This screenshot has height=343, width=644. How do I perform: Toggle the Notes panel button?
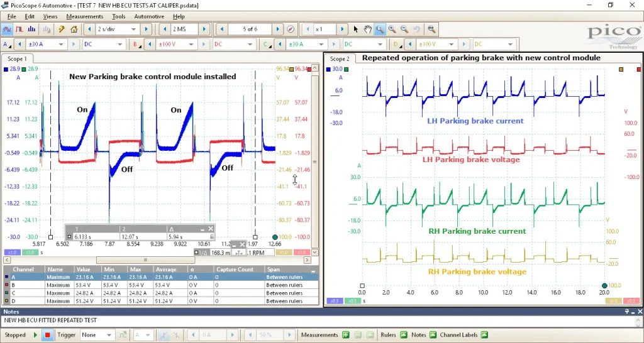433,335
